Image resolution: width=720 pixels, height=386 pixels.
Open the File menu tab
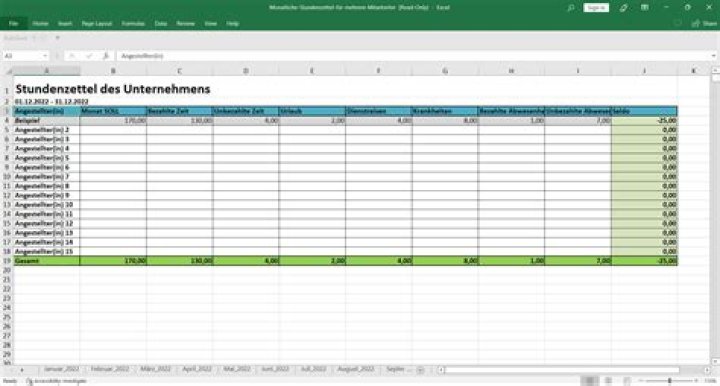[x=13, y=23]
